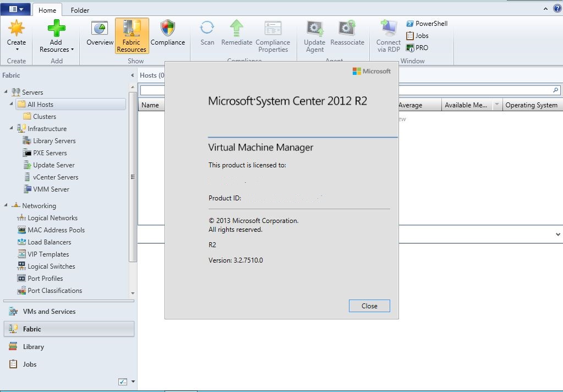Open the application menu dropdown

[x=15, y=9]
